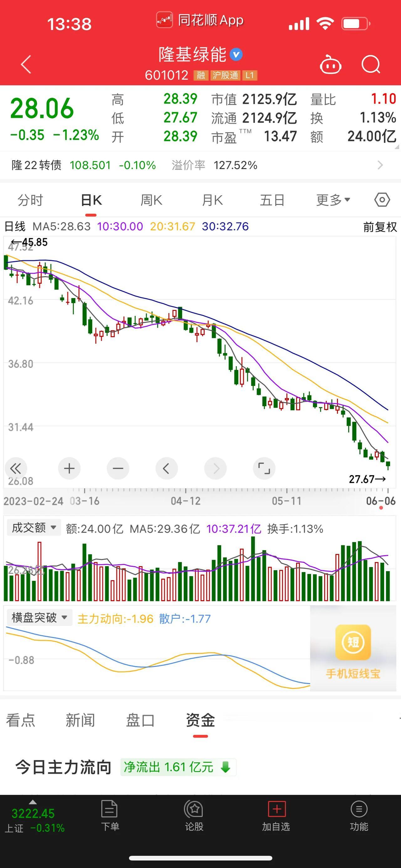The image size is (401, 868).
Task: Switch to 五日 five-day tab
Action: (x=272, y=200)
